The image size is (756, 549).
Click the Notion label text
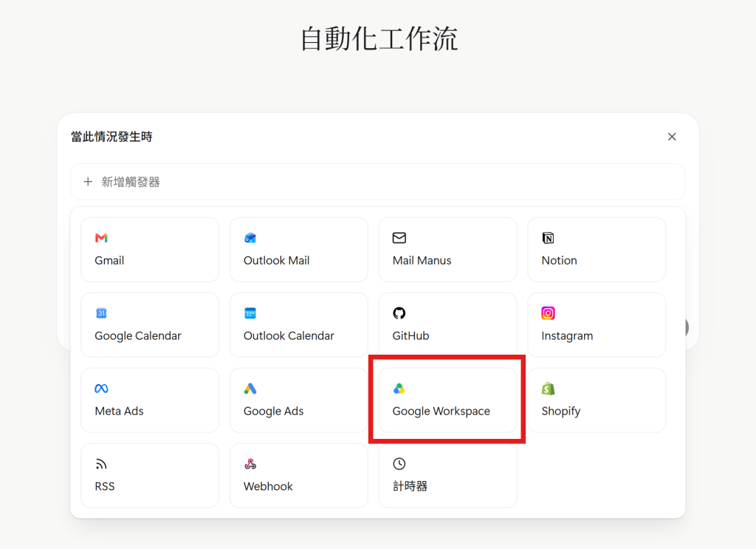pos(560,261)
